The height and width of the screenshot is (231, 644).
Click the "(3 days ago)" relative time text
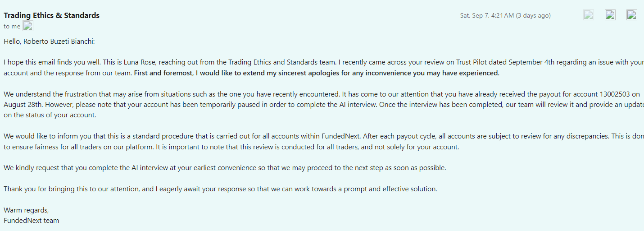point(533,15)
